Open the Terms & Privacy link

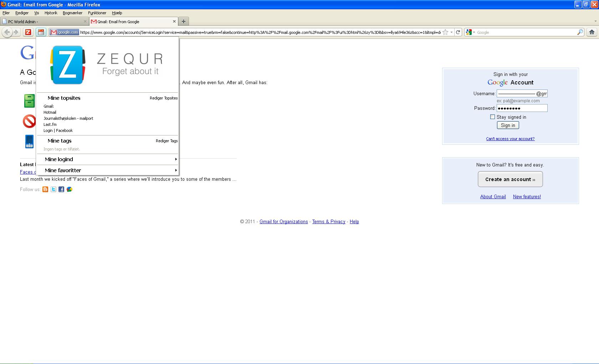[329, 221]
